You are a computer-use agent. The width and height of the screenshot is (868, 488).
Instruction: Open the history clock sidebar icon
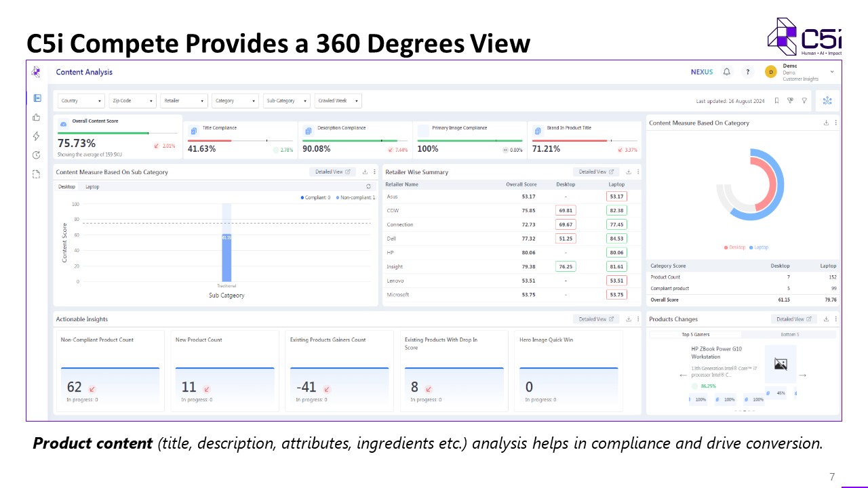point(37,155)
